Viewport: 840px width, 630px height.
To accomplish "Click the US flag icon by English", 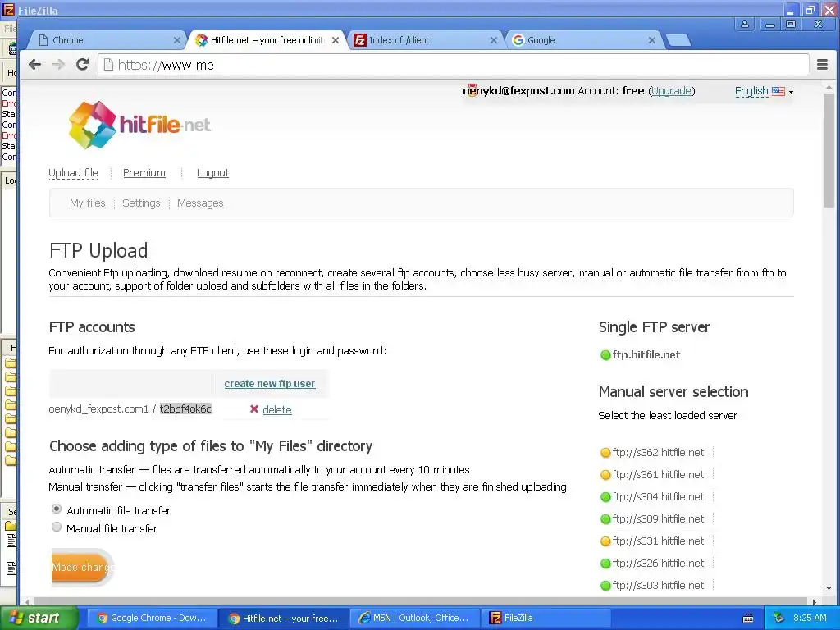I will pos(778,91).
